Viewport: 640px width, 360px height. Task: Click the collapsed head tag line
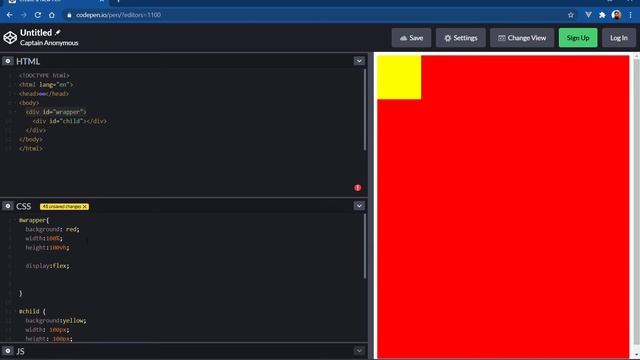(x=44, y=94)
